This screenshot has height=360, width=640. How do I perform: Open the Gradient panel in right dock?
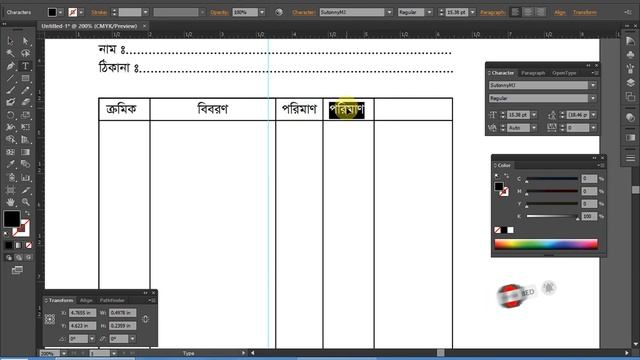630,138
